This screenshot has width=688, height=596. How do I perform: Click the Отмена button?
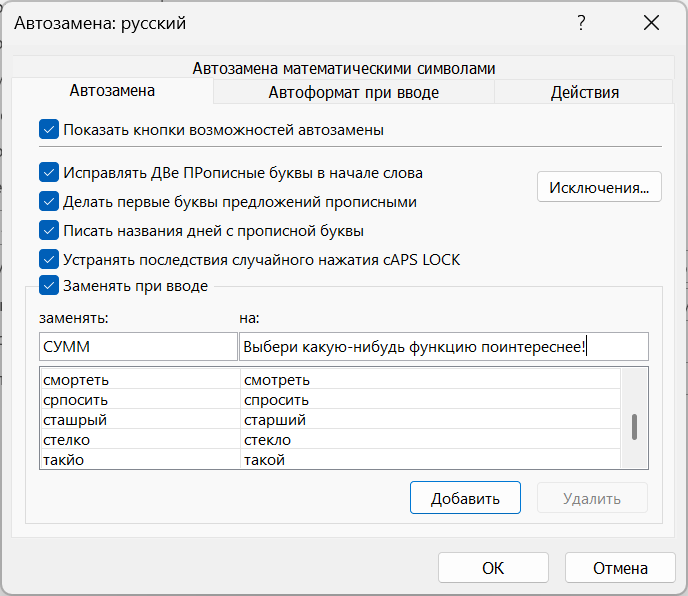[620, 568]
